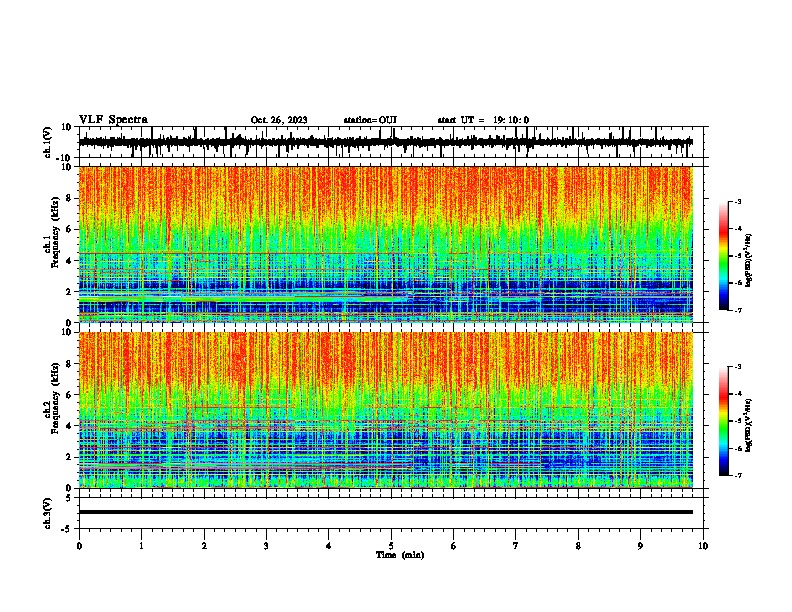This screenshot has width=792, height=612.
Task: Click the "station=OUI" header label
Action: pos(370,120)
